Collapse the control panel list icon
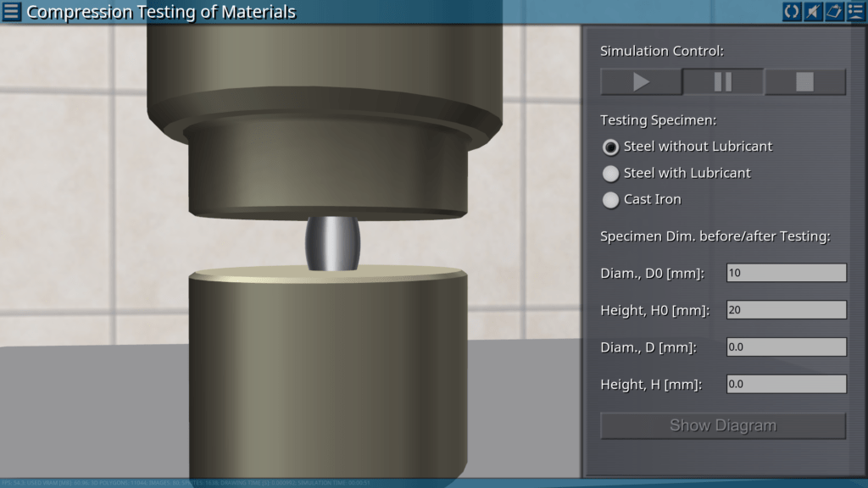The image size is (868, 488). point(855,12)
